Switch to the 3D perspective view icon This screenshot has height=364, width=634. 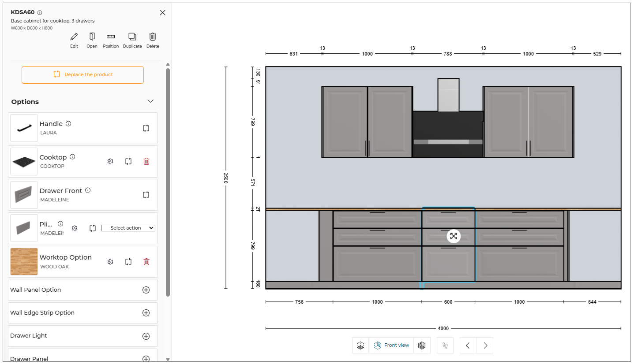click(422, 345)
